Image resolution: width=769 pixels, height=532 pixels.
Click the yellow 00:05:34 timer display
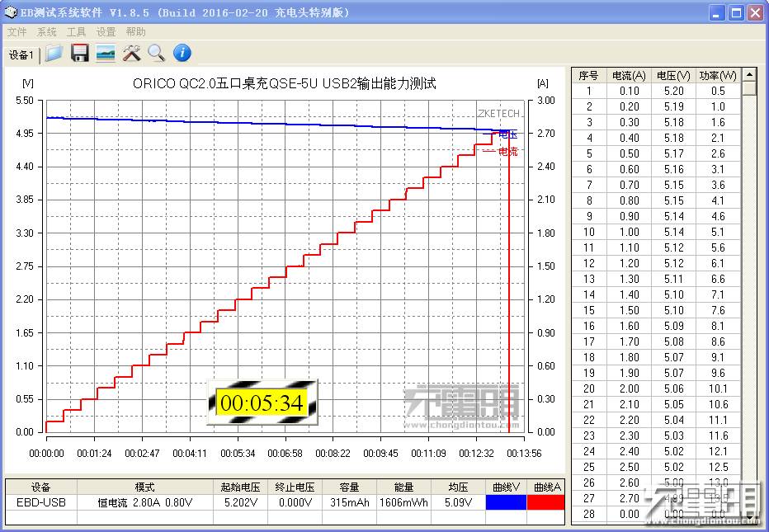262,403
